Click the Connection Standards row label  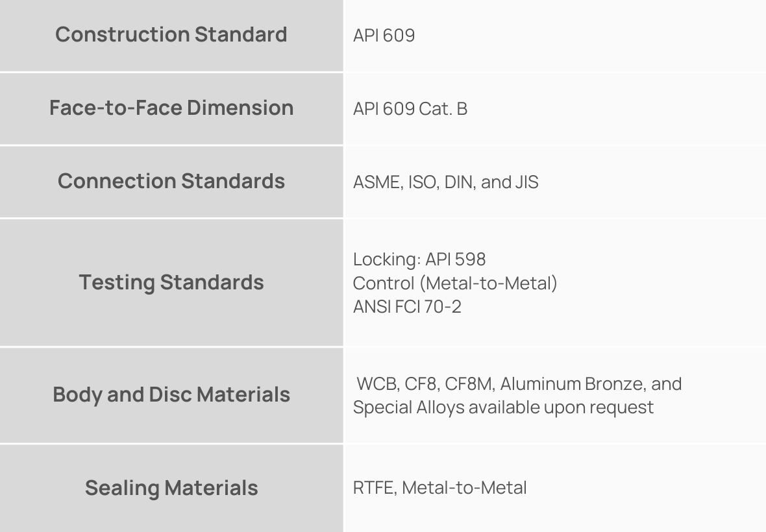(171, 181)
